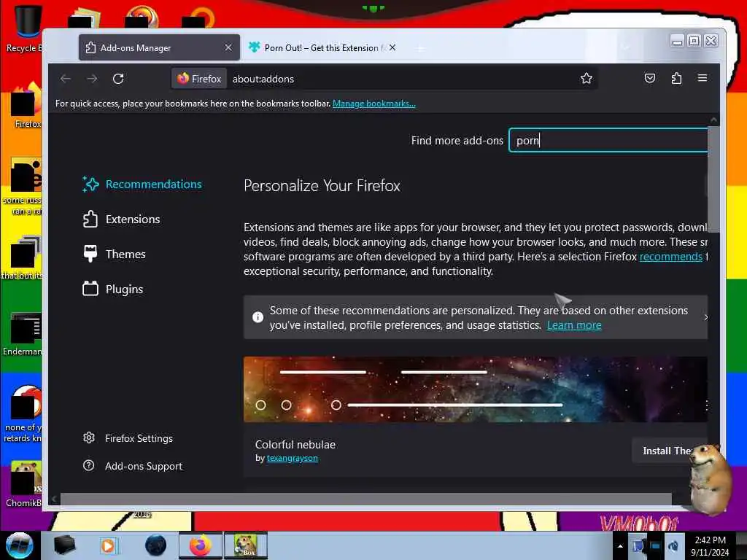The width and height of the screenshot is (747, 560).
Task: Close the Add-ons Manager tab
Action: pyautogui.click(x=228, y=47)
